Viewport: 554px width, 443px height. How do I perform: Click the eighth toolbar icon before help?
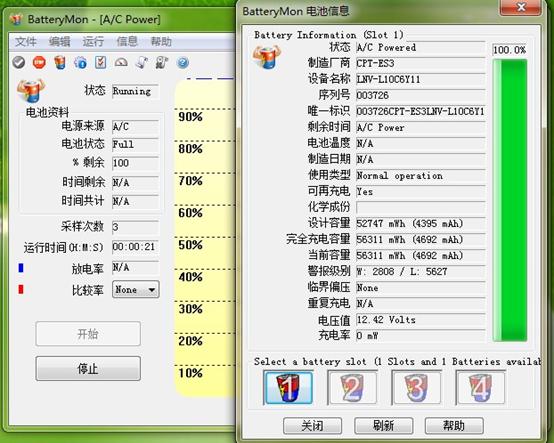162,63
